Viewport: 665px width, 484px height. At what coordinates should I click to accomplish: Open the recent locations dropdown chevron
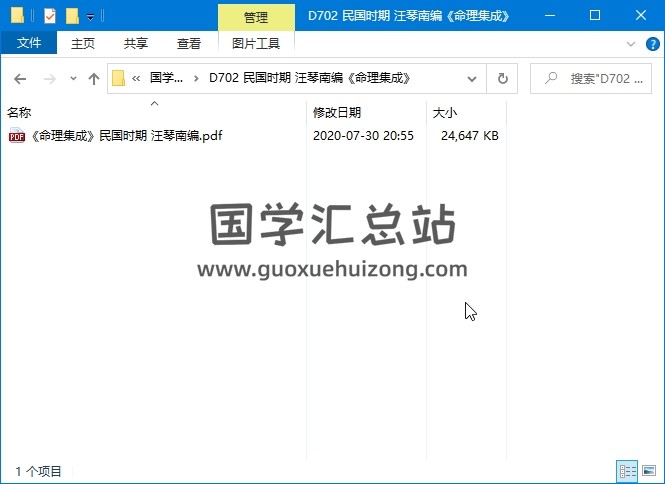[73, 79]
